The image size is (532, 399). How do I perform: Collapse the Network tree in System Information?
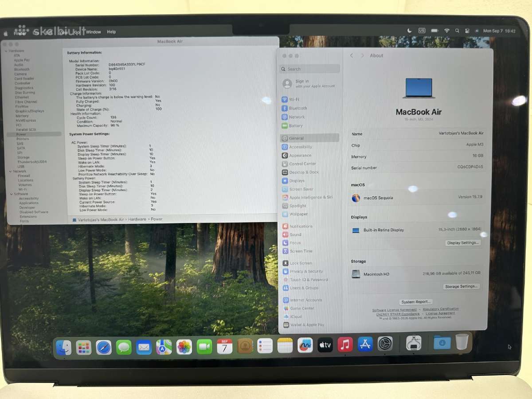[x=10, y=171]
